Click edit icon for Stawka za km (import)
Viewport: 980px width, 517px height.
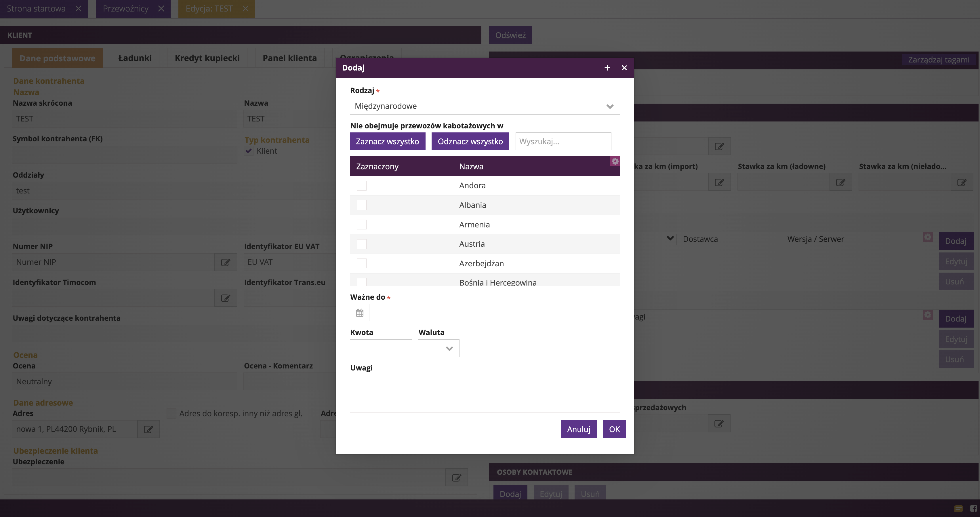point(719,182)
